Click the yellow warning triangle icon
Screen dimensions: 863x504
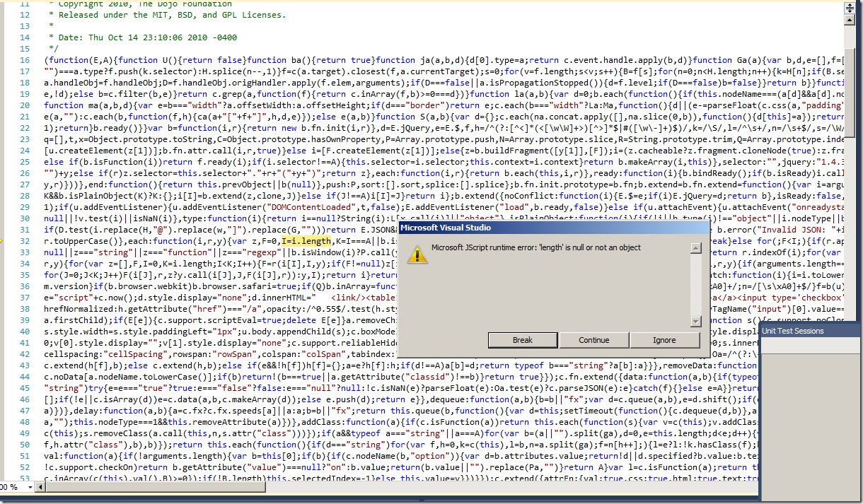pos(419,254)
